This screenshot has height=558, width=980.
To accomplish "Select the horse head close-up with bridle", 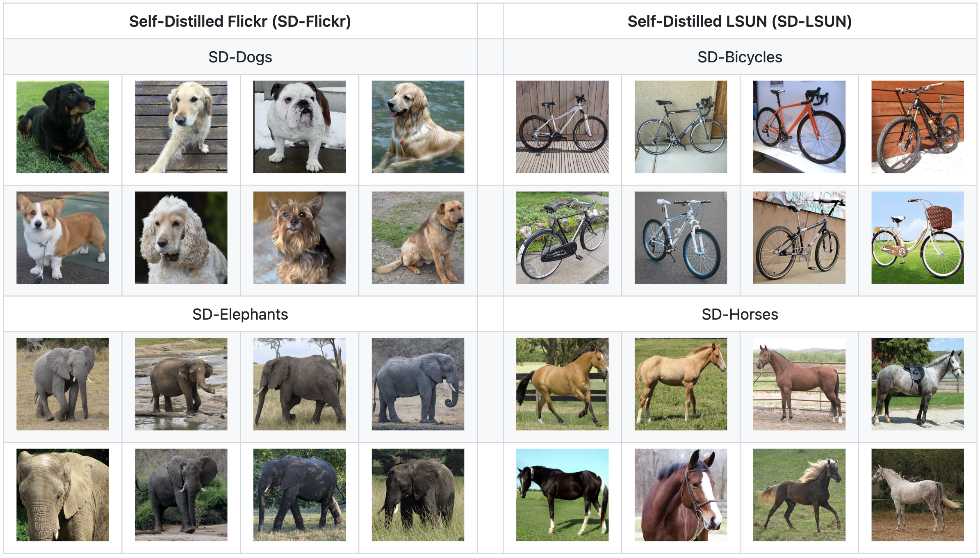I will click(681, 495).
